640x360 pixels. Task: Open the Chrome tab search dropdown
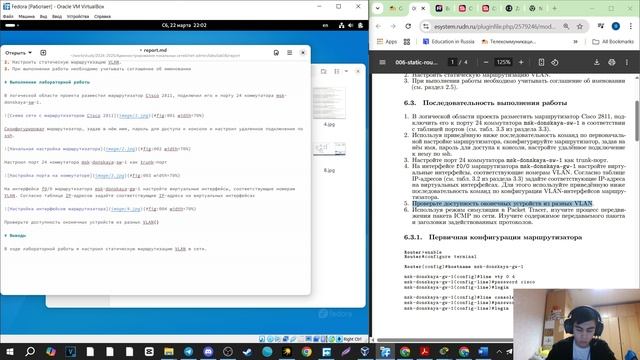click(378, 8)
